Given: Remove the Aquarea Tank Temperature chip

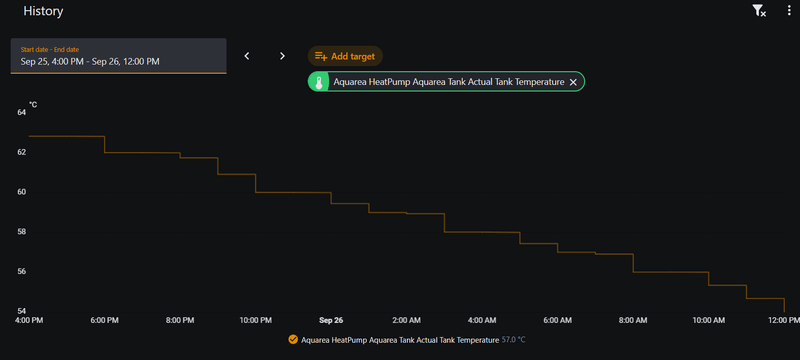Looking at the screenshot, I should [x=573, y=82].
